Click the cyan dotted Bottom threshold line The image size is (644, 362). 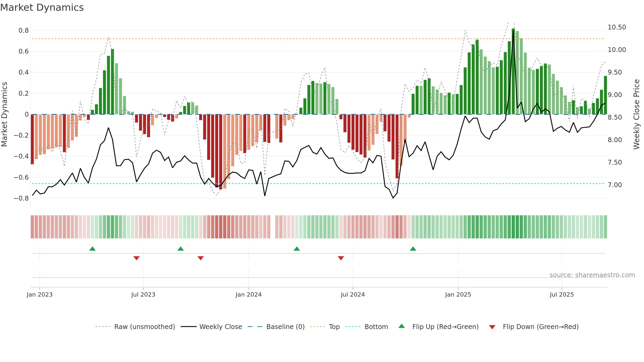tap(318, 184)
